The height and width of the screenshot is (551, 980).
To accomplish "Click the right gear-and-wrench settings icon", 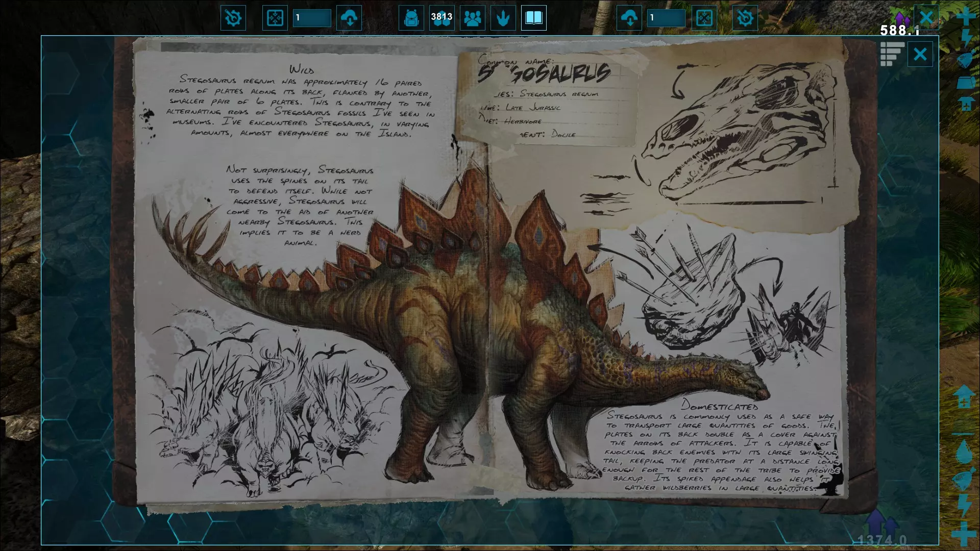I will (x=745, y=18).
